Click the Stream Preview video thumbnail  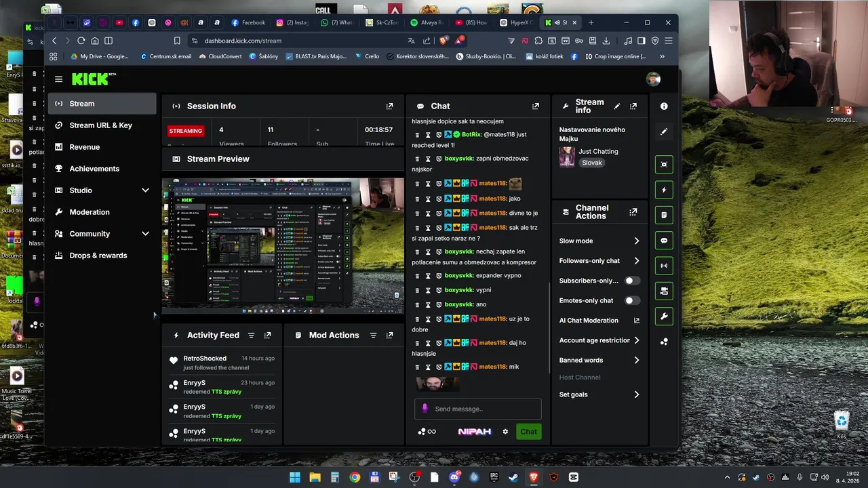coord(283,246)
